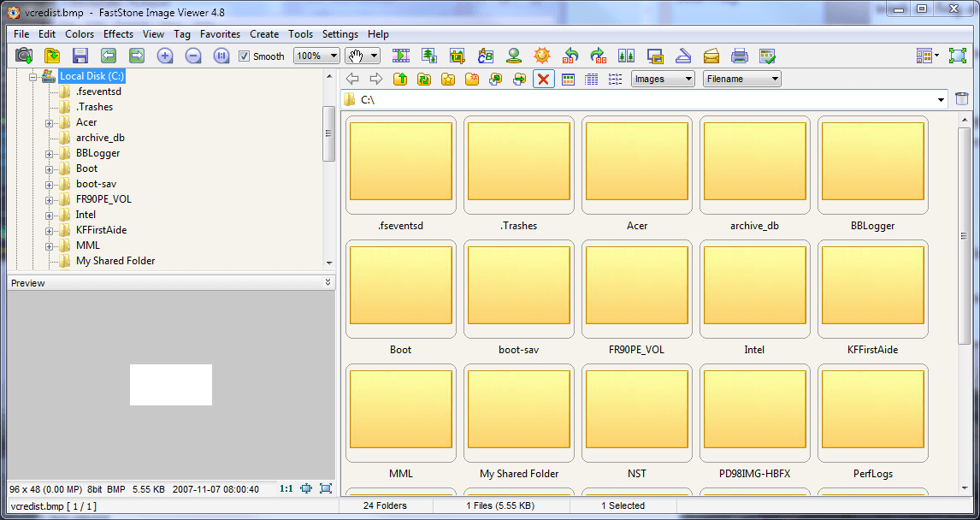Image resolution: width=980 pixels, height=520 pixels.
Task: Go to previous image with left arrow icon
Action: click(108, 56)
